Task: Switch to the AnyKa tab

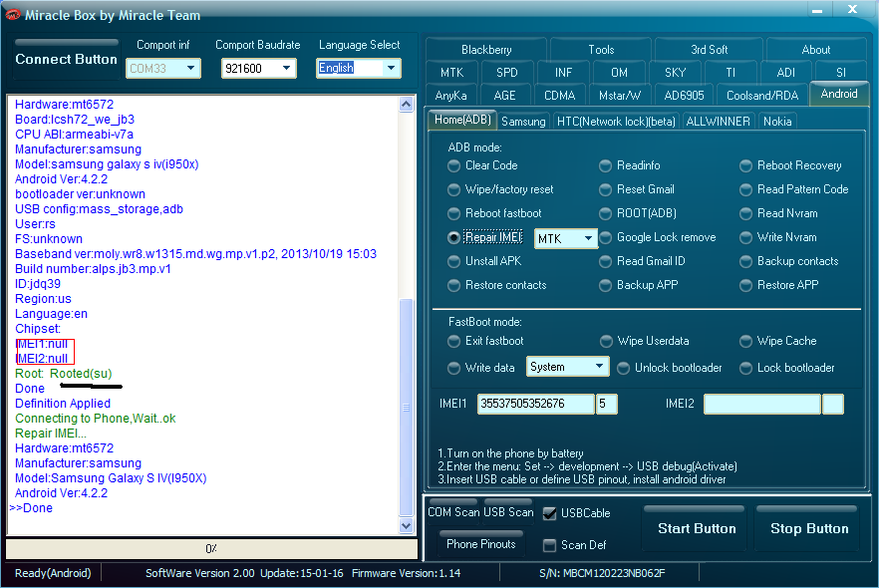Action: (x=450, y=96)
